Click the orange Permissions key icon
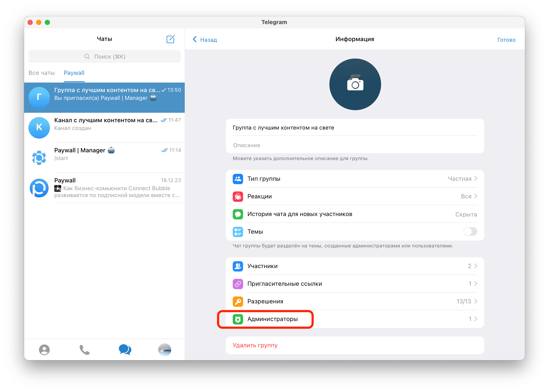 tap(238, 301)
